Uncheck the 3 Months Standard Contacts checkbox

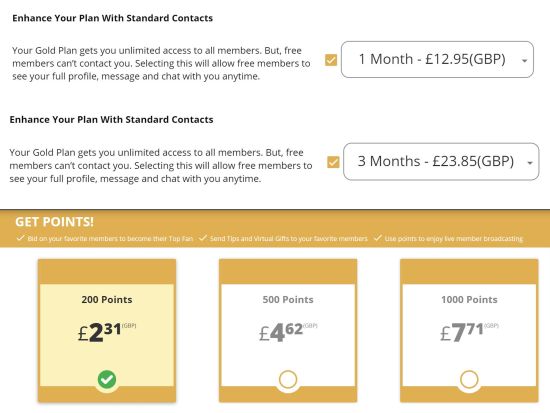(333, 162)
